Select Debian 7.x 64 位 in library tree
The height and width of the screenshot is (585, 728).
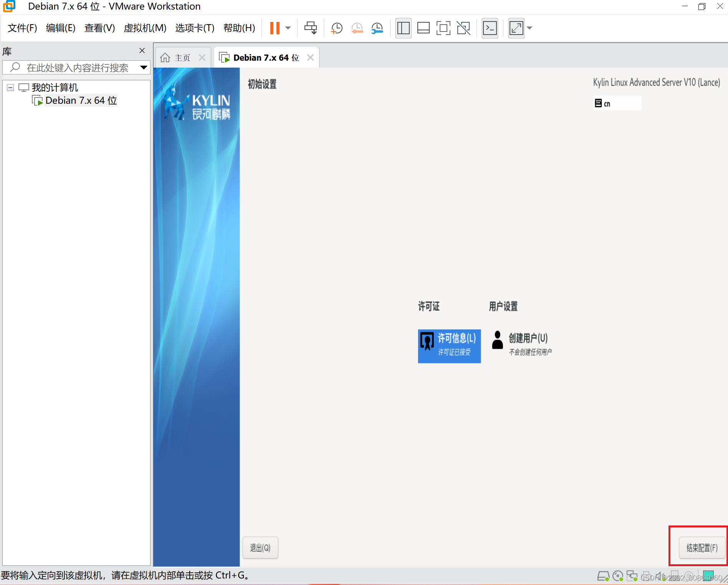point(81,101)
